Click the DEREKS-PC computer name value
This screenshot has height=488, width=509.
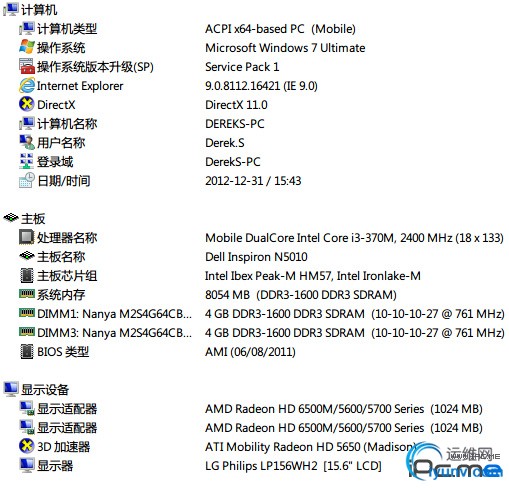click(x=235, y=124)
